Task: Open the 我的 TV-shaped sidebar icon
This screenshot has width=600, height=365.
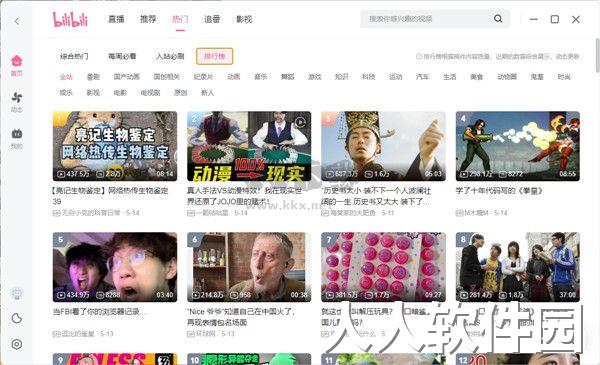Action: pos(16,139)
